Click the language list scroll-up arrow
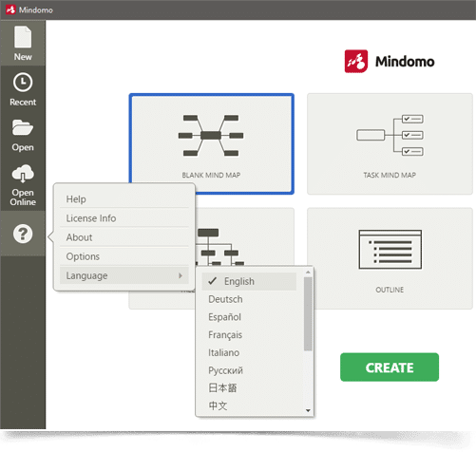 pyautogui.click(x=308, y=272)
